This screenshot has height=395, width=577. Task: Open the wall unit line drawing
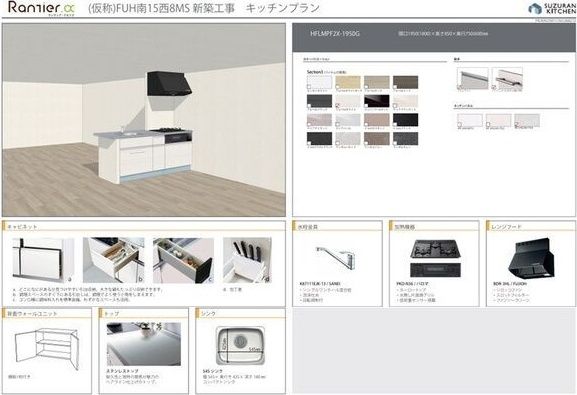[47, 348]
